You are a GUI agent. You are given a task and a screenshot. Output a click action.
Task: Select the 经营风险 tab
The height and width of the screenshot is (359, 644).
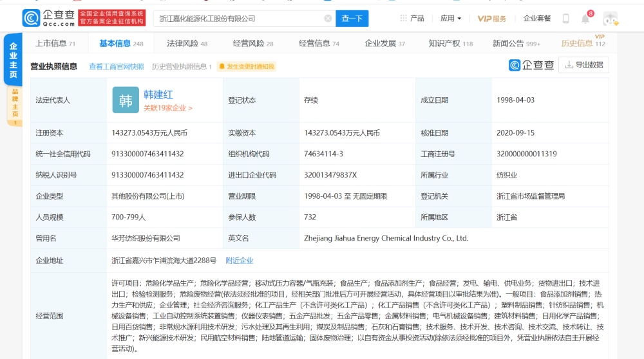pyautogui.click(x=252, y=44)
